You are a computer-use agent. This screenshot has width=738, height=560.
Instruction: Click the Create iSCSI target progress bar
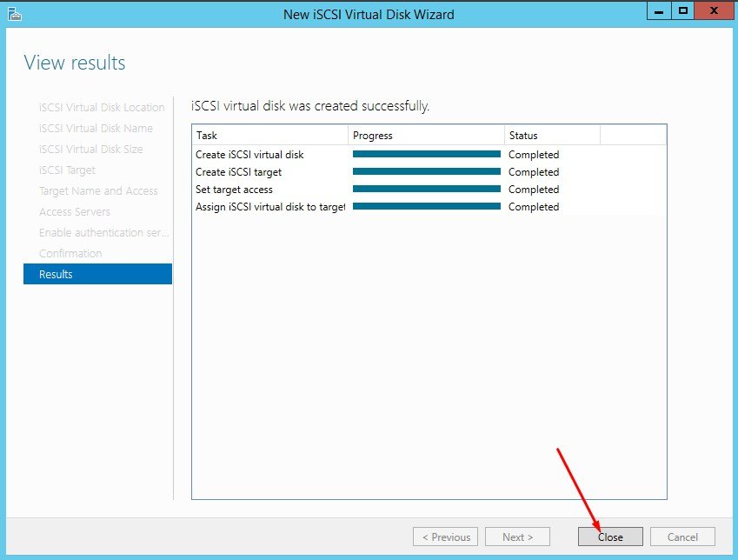click(x=426, y=172)
